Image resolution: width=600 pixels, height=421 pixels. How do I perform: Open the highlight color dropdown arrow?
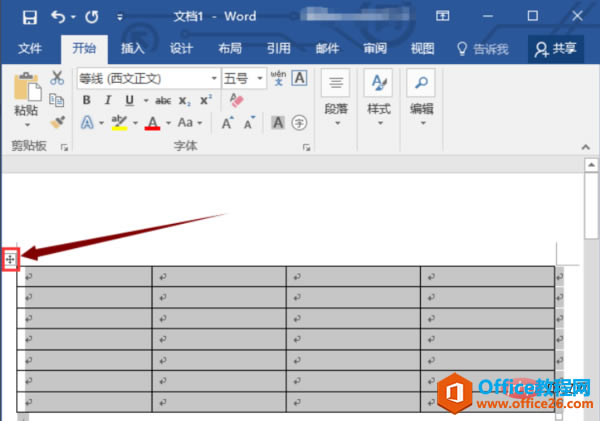(x=135, y=123)
